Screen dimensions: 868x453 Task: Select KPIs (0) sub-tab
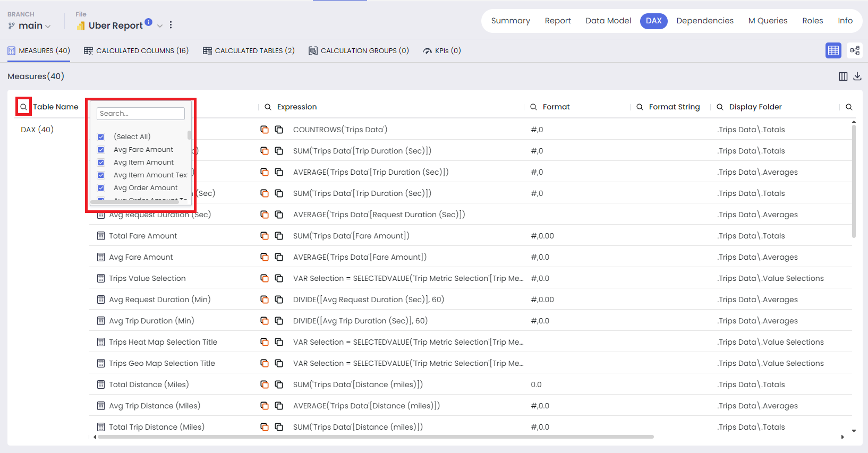[x=442, y=50]
